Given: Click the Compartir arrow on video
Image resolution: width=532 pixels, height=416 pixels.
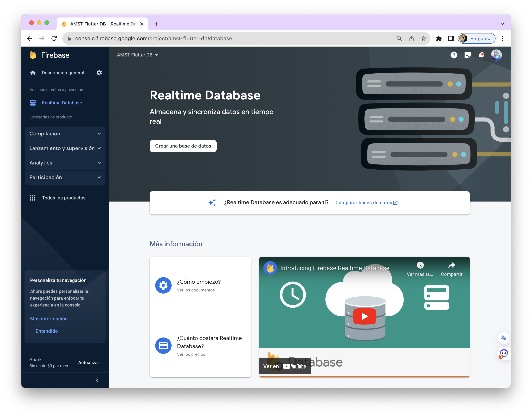Looking at the screenshot, I should pyautogui.click(x=452, y=265).
